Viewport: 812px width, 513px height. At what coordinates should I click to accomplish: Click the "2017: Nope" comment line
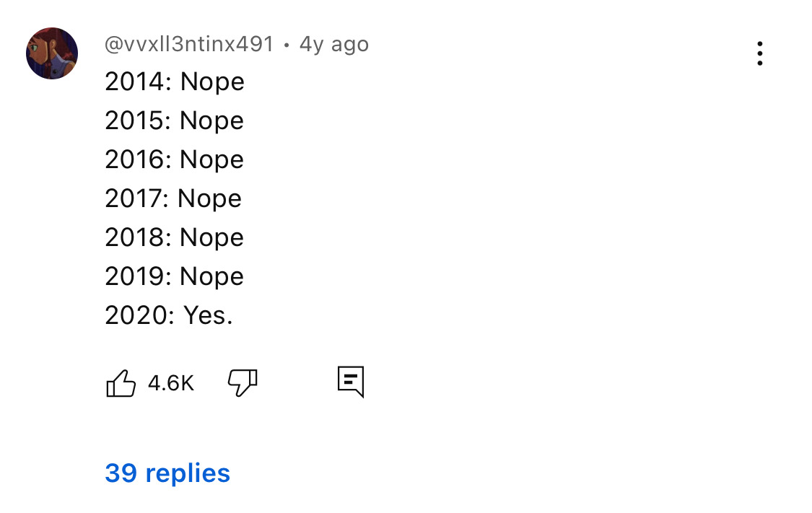point(173,199)
